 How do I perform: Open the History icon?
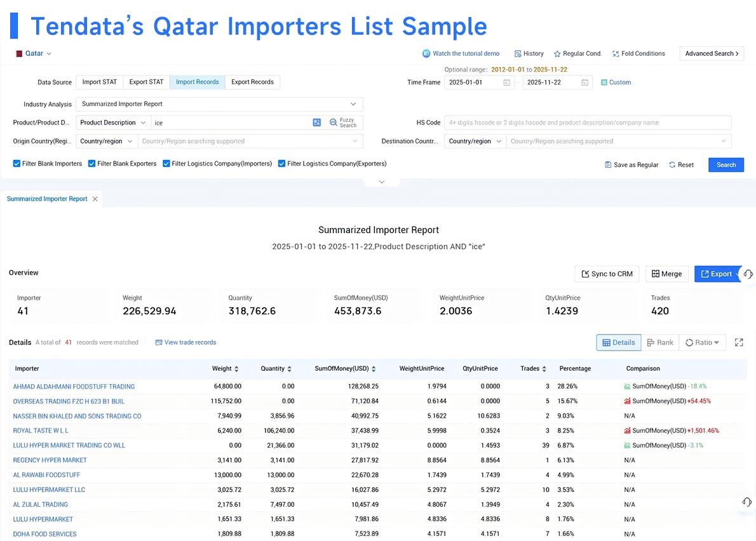[518, 54]
